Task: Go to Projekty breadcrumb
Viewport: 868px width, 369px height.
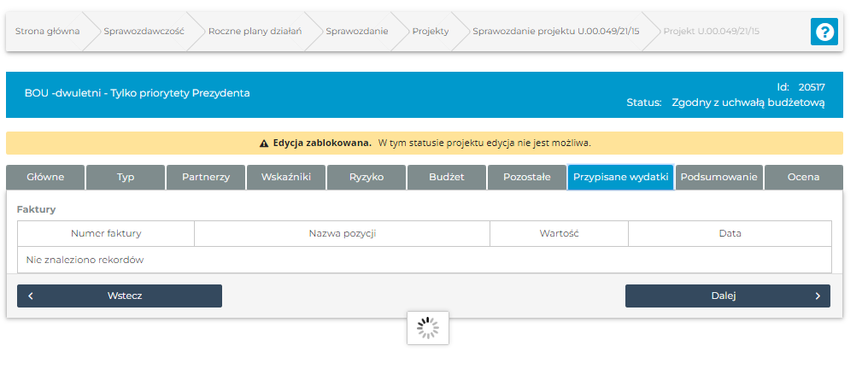Action: [430, 32]
